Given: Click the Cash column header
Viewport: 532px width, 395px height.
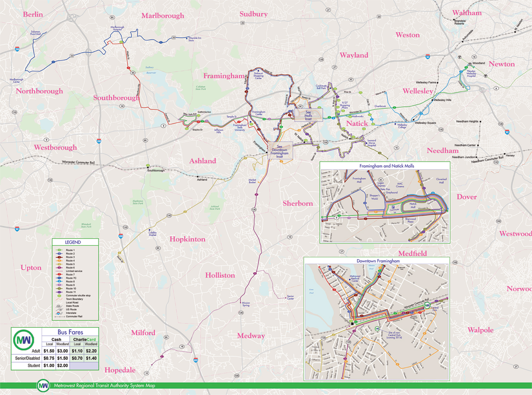Looking at the screenshot, I should coord(57,340).
